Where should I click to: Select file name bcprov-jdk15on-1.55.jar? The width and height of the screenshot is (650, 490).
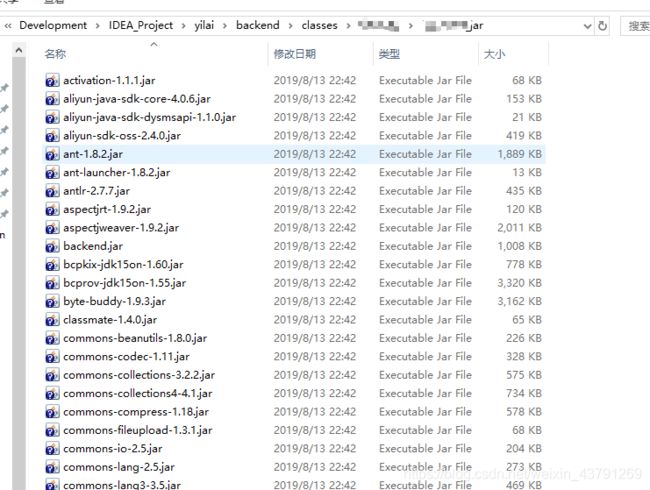[124, 283]
